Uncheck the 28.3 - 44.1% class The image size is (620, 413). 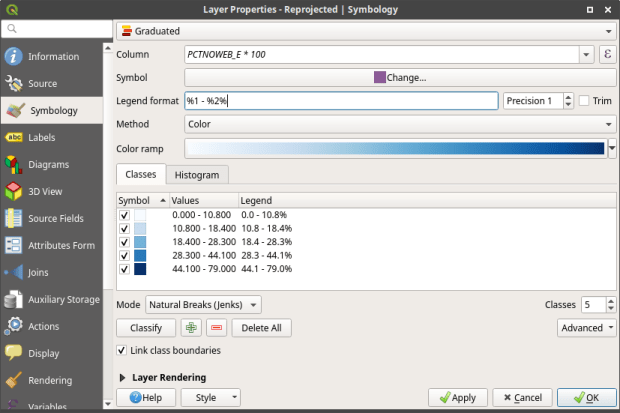tap(124, 255)
